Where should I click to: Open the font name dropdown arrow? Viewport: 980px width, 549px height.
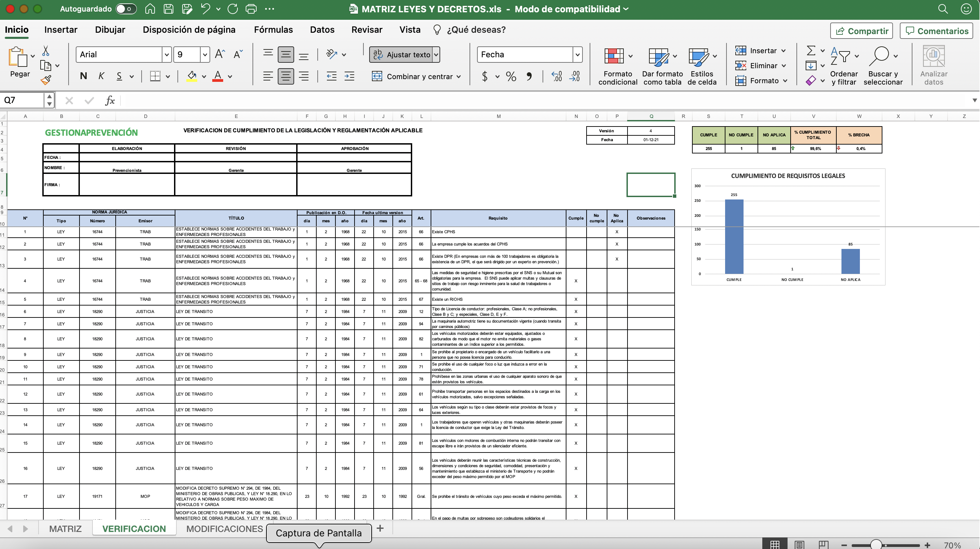(x=167, y=54)
